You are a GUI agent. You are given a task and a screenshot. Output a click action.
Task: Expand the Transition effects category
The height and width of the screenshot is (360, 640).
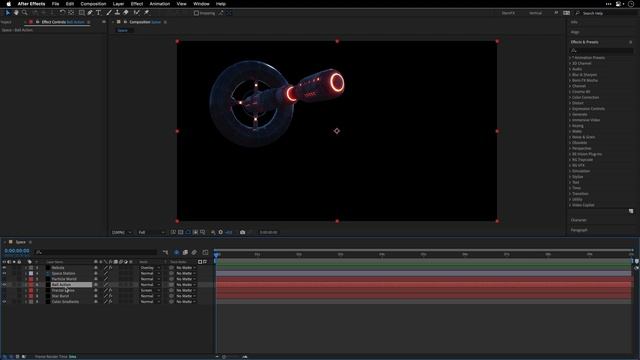click(x=570, y=194)
